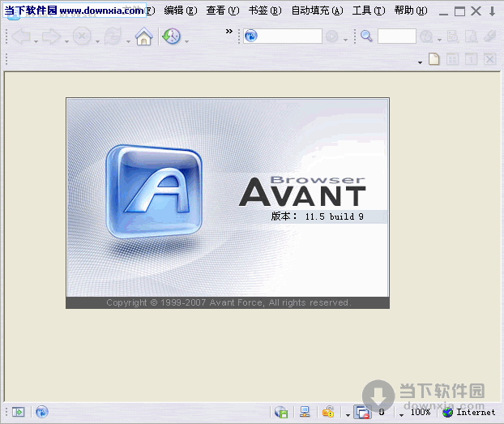This screenshot has height=424, width=504.
Task: Open the web search engine dropdown arrow
Action: [439, 41]
